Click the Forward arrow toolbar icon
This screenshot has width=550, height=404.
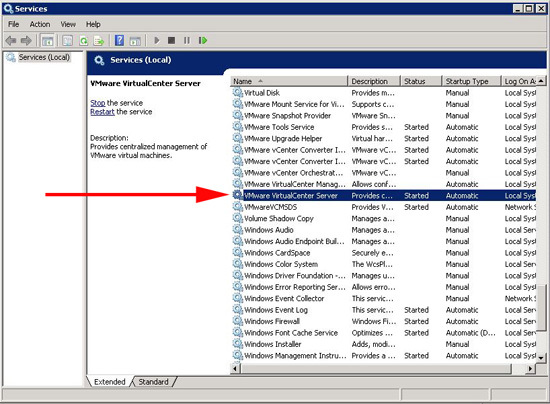(x=26, y=41)
